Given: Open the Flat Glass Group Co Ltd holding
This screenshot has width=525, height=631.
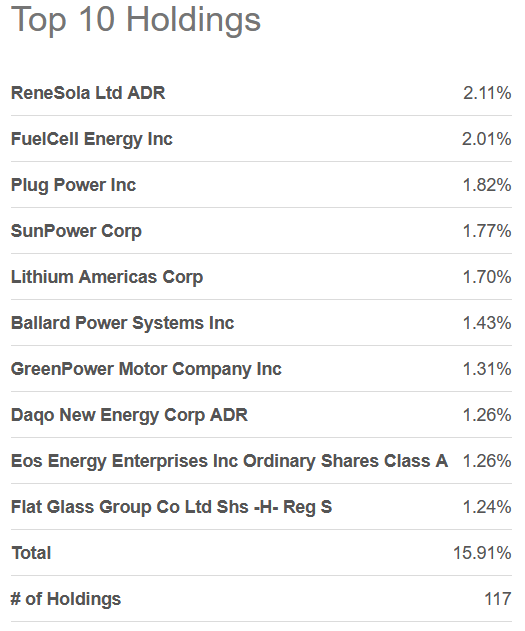Looking at the screenshot, I should click(171, 507).
